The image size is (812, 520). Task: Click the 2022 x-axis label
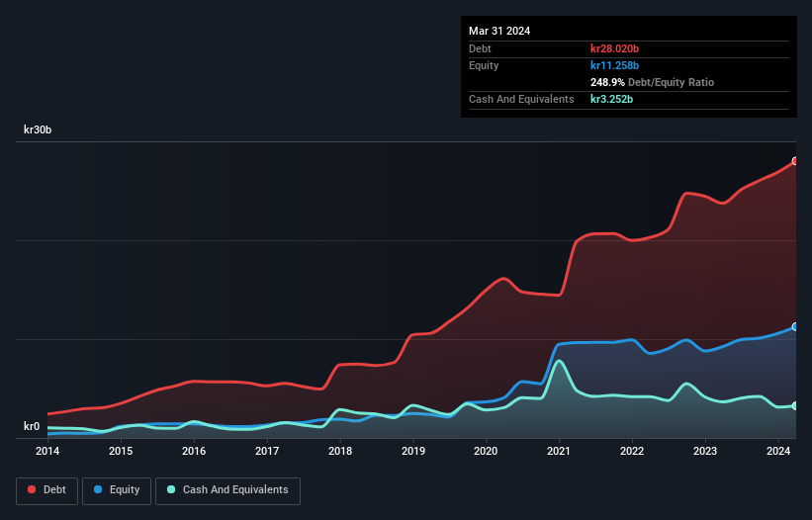(632, 451)
